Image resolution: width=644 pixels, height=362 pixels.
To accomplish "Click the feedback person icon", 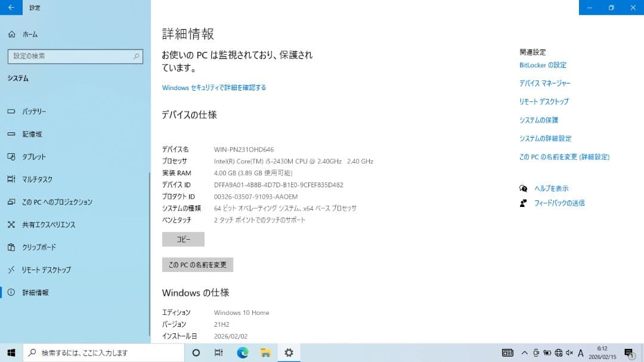I will pyautogui.click(x=524, y=203).
